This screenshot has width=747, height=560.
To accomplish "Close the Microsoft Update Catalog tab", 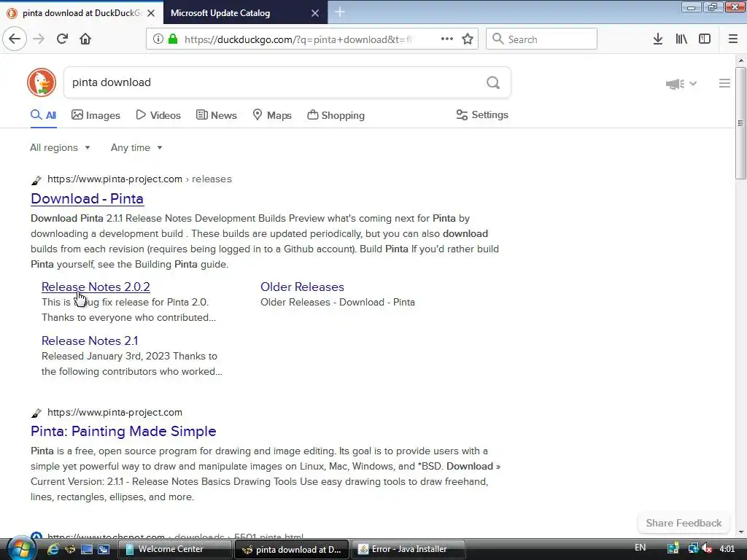I will coord(315,13).
